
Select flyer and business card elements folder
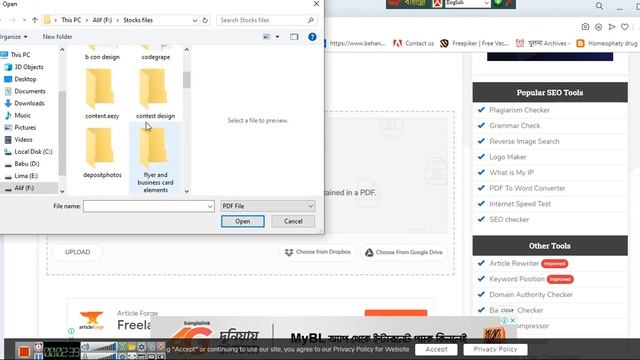pyautogui.click(x=155, y=159)
